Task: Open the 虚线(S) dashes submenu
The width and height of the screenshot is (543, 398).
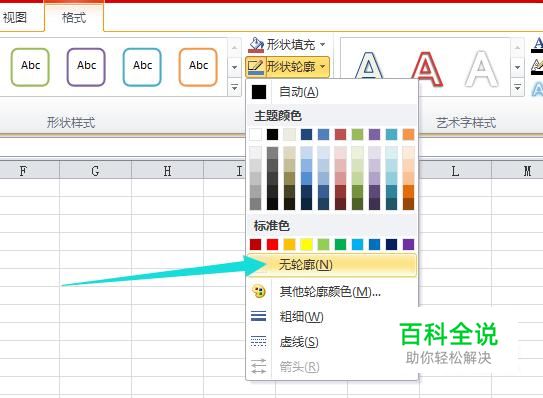Action: click(x=331, y=342)
